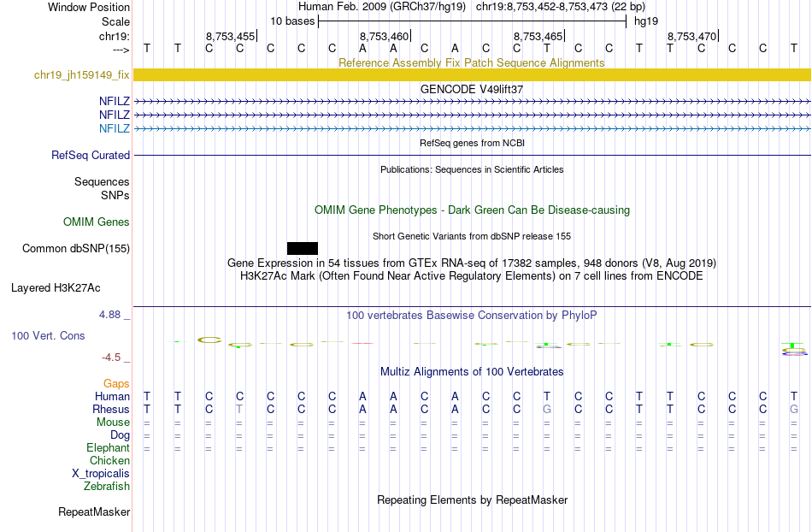Open RefSeq genes from NCBI title

(472, 143)
